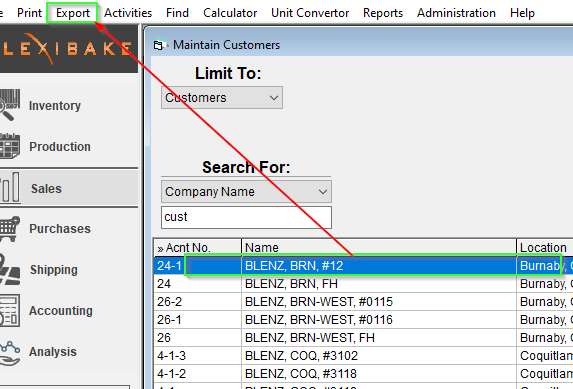Select the row BLENZ, BRN, FH
The image size is (573, 389).
tap(363, 284)
